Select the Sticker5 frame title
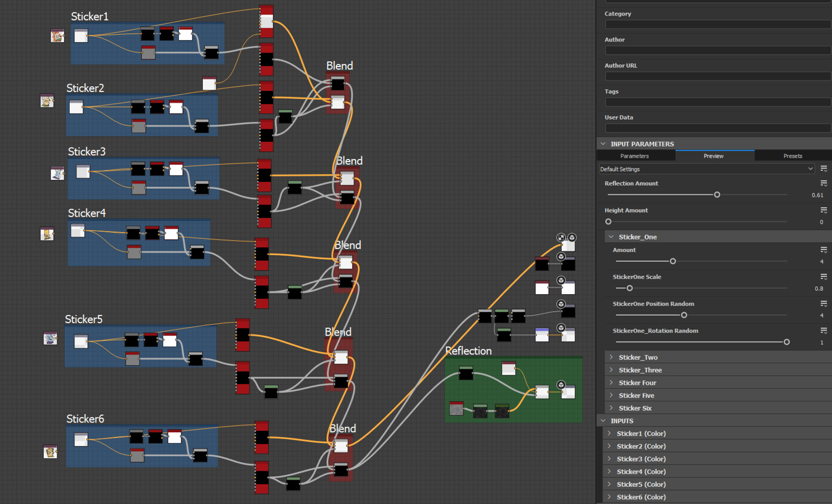 click(84, 319)
